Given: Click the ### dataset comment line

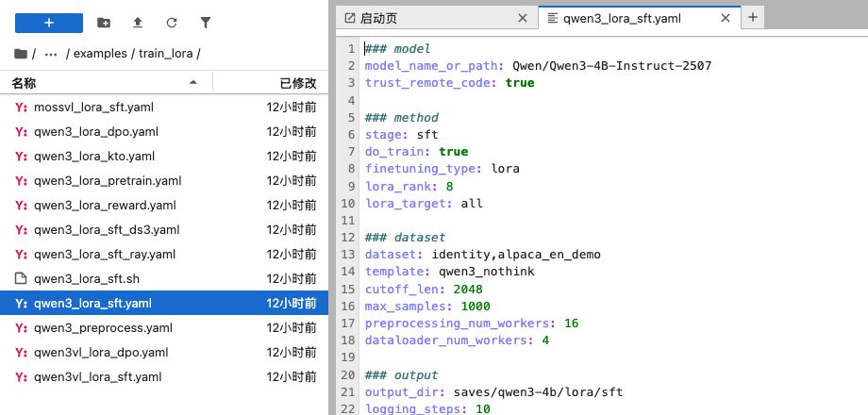Looking at the screenshot, I should coord(405,238).
